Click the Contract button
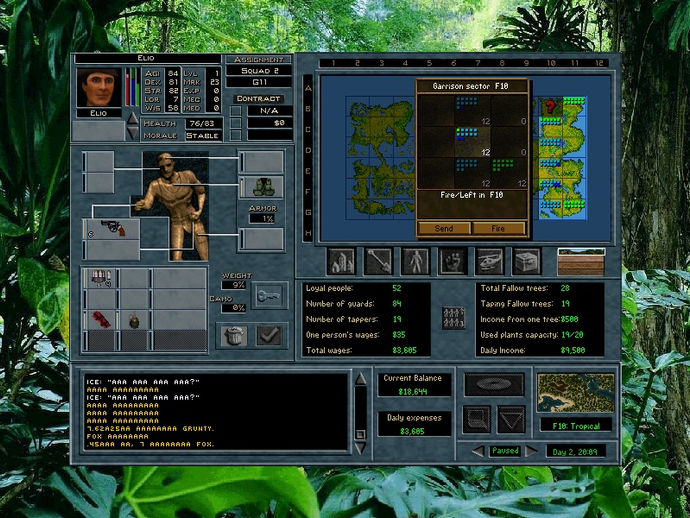The width and height of the screenshot is (690, 518). 259,99
